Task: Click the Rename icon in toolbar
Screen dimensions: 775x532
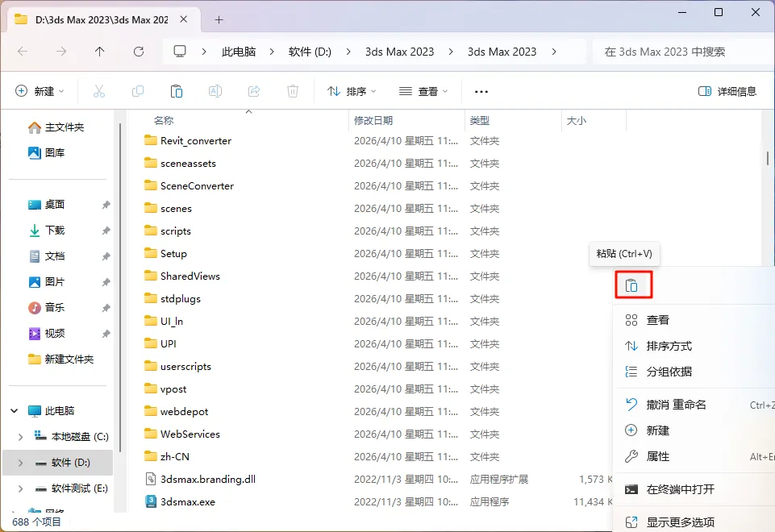Action: tap(215, 91)
